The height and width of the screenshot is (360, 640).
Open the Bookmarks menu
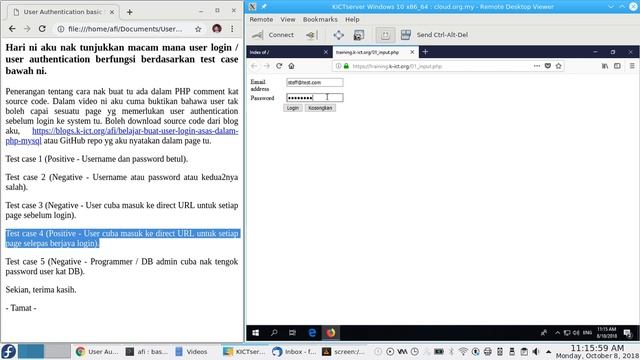pos(320,19)
